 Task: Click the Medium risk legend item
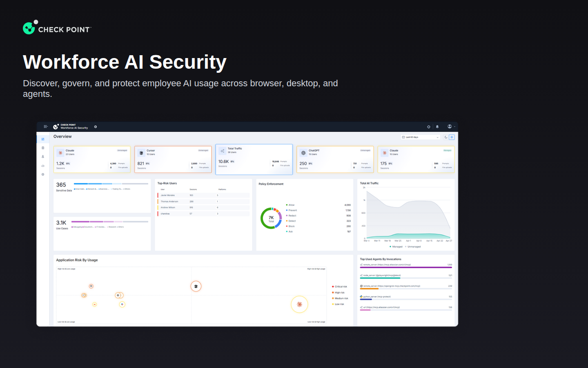click(340, 298)
